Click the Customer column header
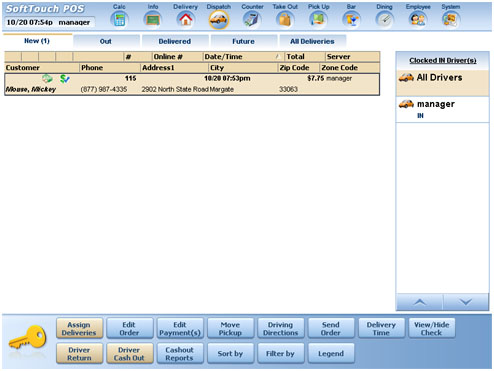 point(42,68)
